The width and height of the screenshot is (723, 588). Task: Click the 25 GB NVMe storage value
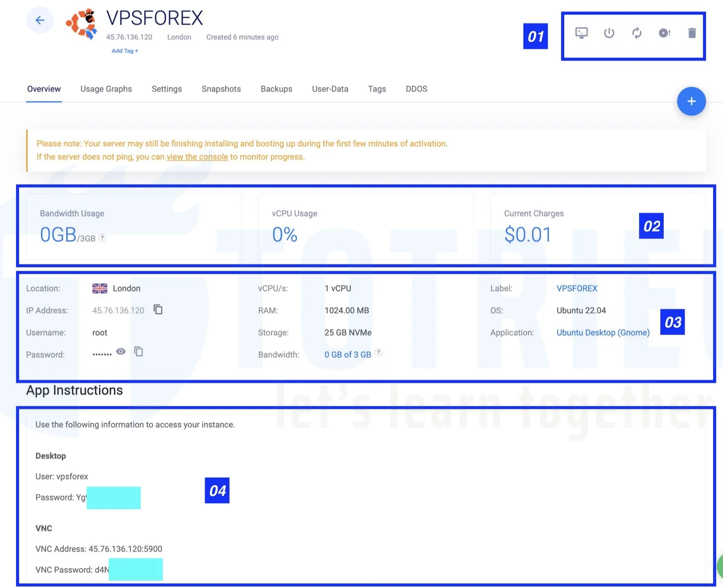348,332
